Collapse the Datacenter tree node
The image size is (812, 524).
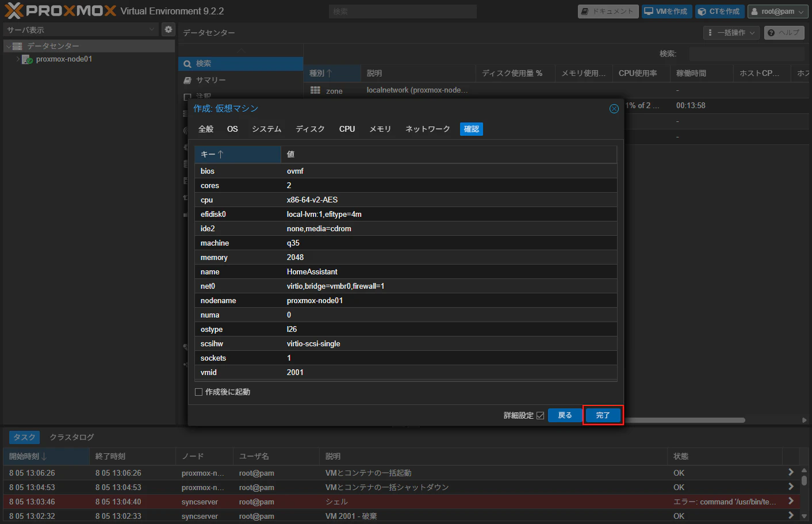(x=9, y=46)
